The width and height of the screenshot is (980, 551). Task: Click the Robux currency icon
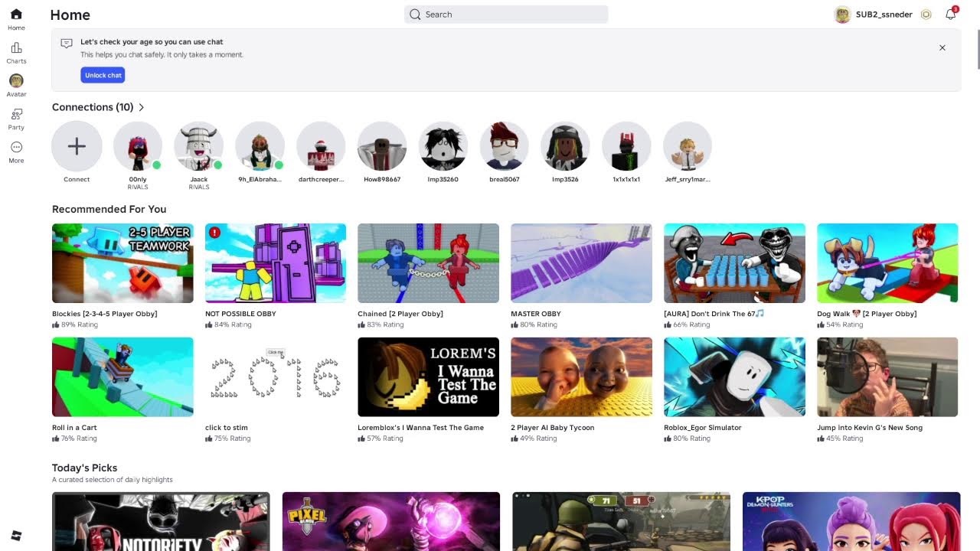926,15
